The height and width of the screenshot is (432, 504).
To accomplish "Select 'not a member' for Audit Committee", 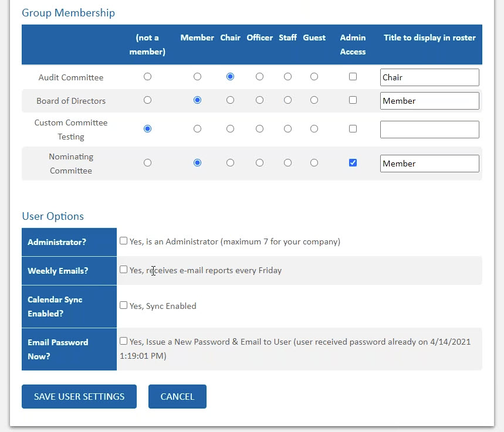I will (x=147, y=76).
